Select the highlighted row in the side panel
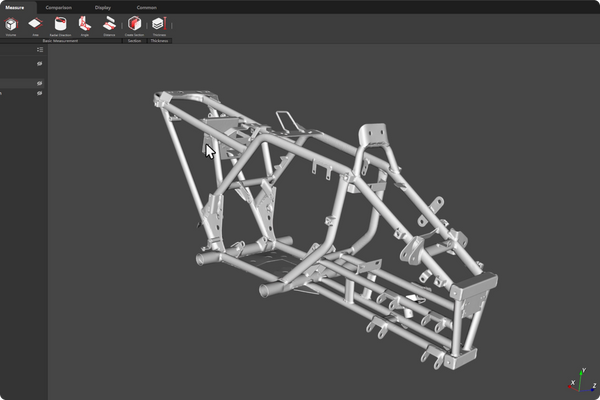The width and height of the screenshot is (600, 400). (18, 83)
